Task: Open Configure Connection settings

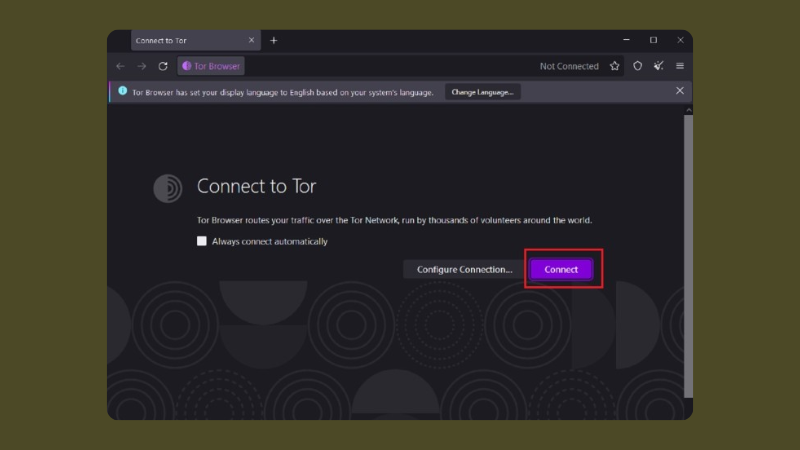Action: (464, 269)
